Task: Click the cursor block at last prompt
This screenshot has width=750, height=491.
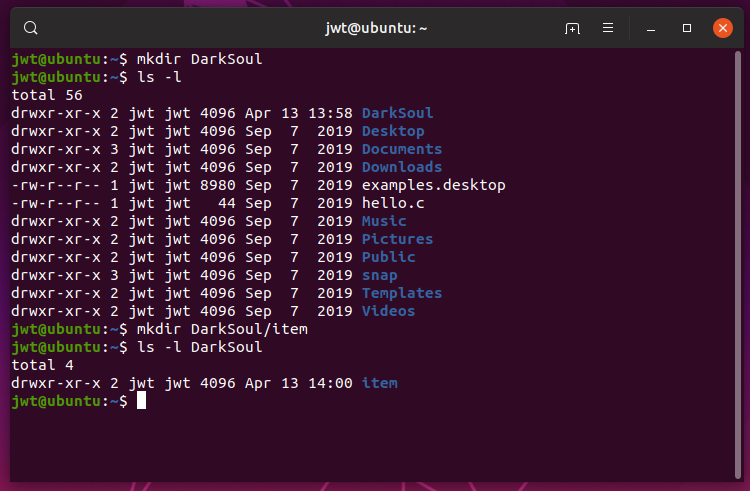Action: (x=142, y=401)
